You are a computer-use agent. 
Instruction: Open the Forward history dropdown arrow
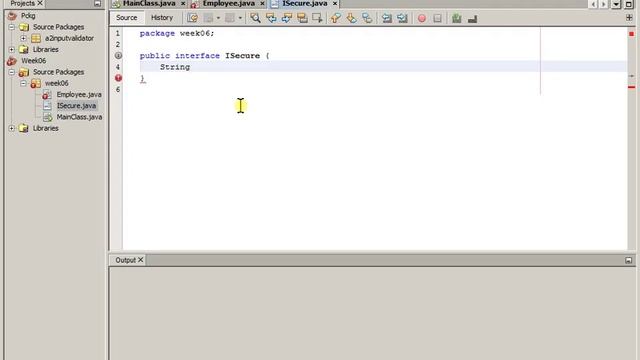pyautogui.click(x=240, y=18)
